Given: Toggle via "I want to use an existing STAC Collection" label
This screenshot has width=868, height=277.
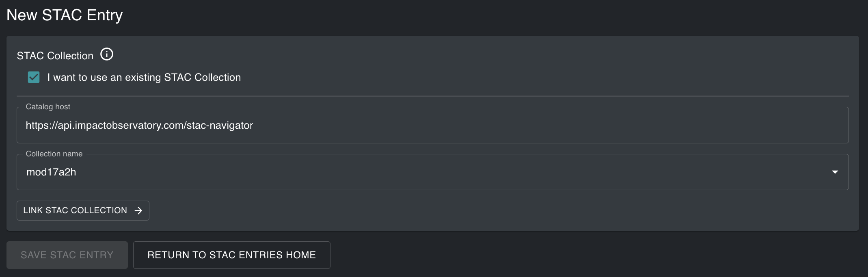Looking at the screenshot, I should pos(144,77).
